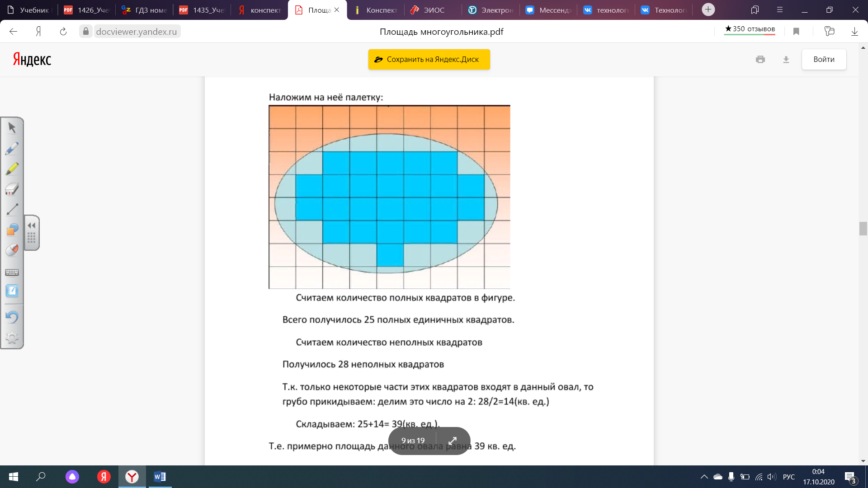Viewport: 868px width, 488px height.
Task: Open the volume control in tray
Action: pos(772,477)
